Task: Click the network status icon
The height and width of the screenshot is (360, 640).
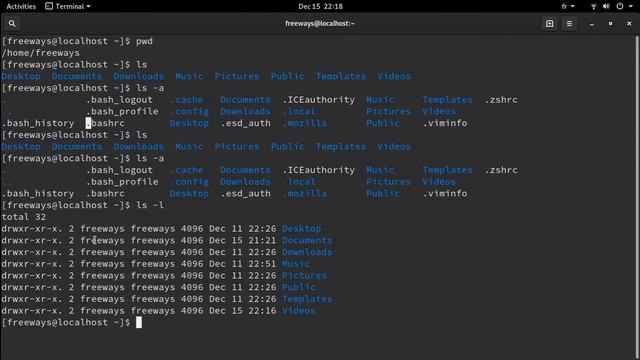Action: [593, 6]
